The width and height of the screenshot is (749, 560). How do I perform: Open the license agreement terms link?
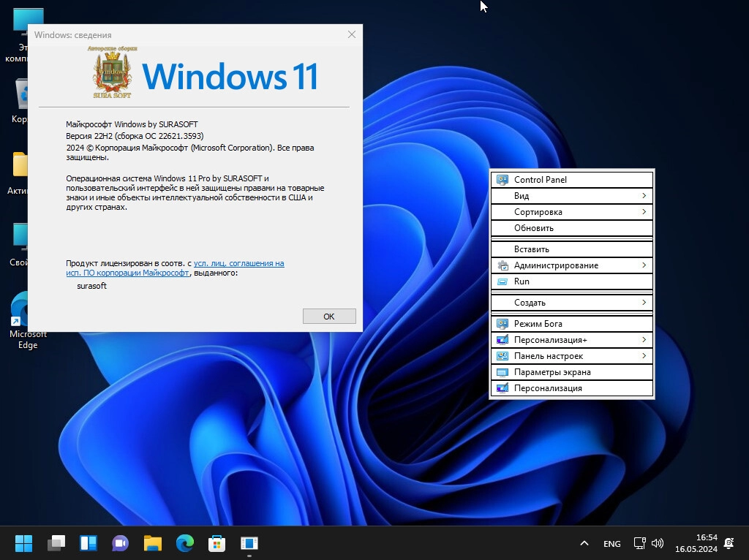tap(238, 263)
